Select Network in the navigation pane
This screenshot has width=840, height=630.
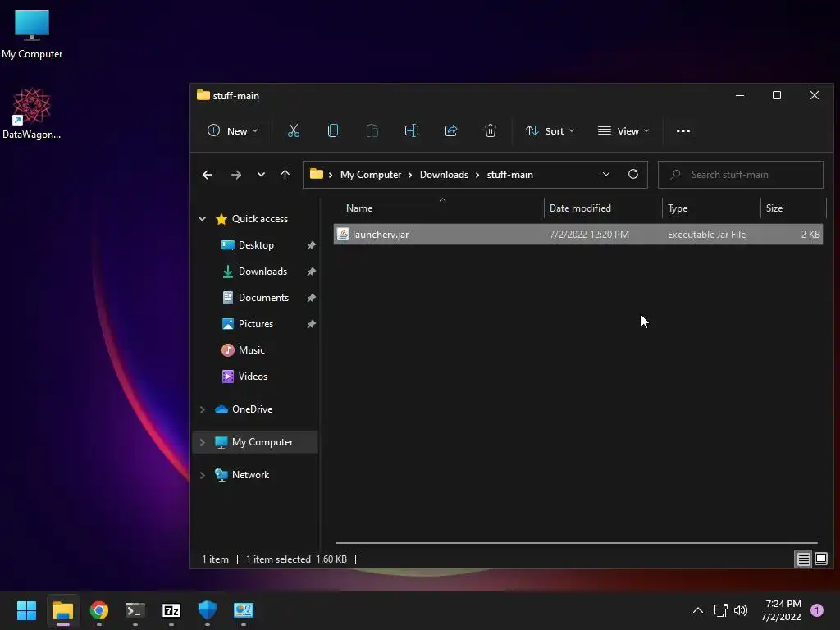[250, 475]
